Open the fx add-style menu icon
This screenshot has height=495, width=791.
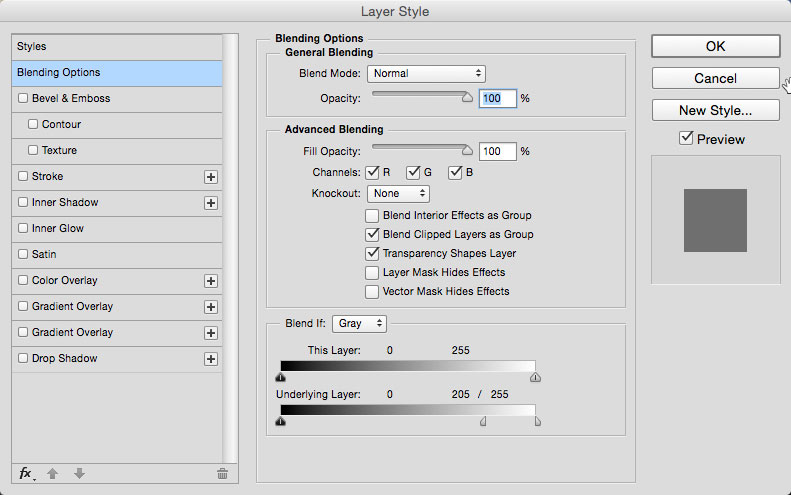(x=26, y=473)
